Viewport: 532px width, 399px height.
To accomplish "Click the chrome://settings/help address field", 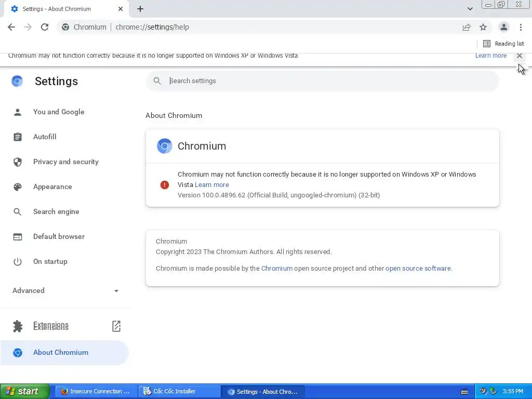I will click(152, 27).
